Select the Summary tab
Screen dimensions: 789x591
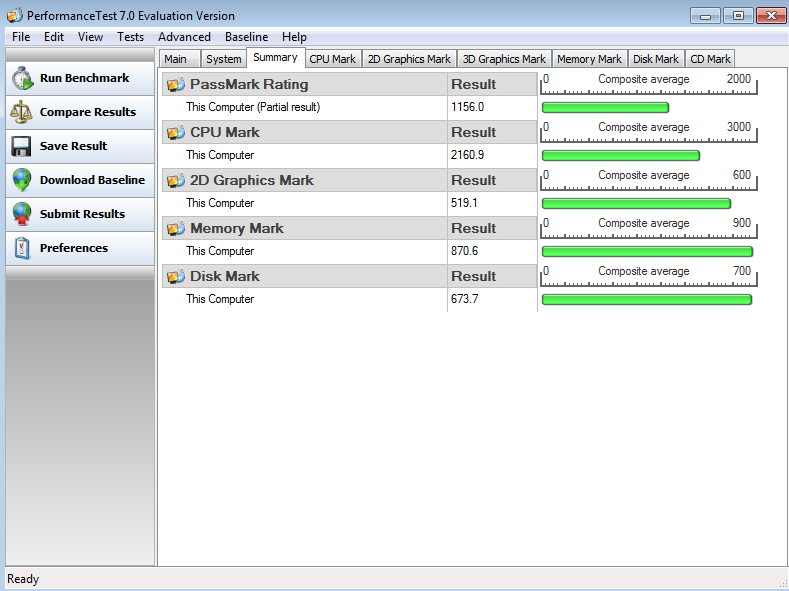coord(275,57)
